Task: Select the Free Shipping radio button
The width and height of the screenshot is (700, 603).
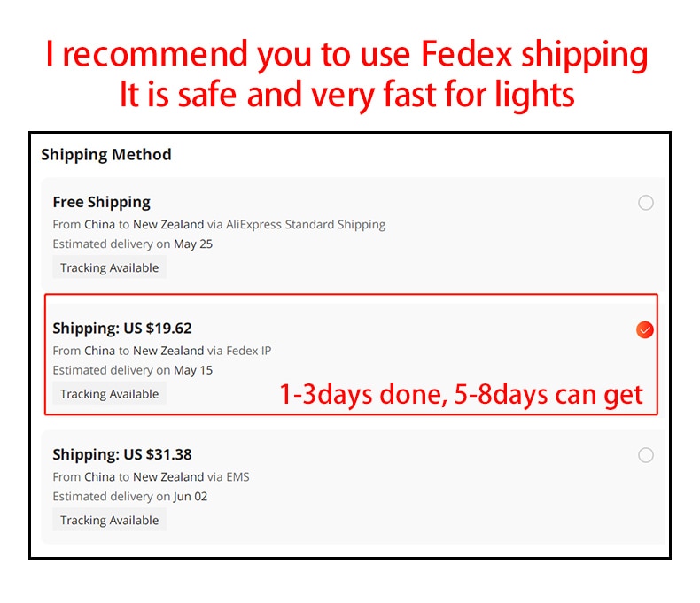Action: (646, 203)
